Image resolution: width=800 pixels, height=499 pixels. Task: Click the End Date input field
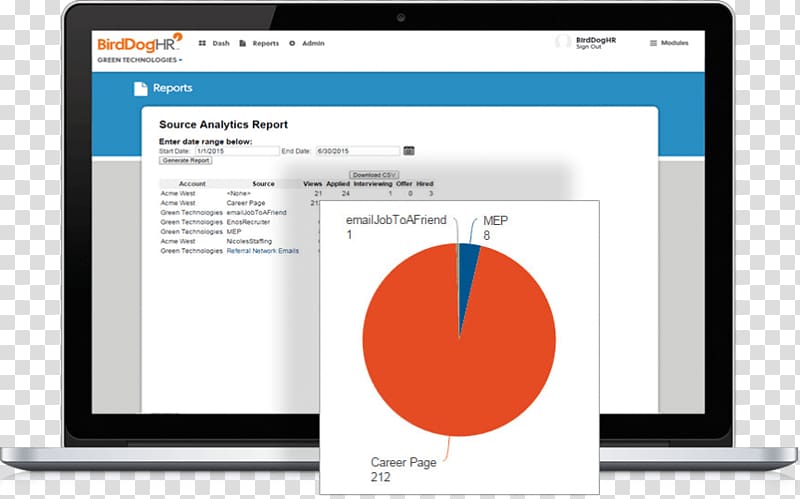(x=358, y=151)
